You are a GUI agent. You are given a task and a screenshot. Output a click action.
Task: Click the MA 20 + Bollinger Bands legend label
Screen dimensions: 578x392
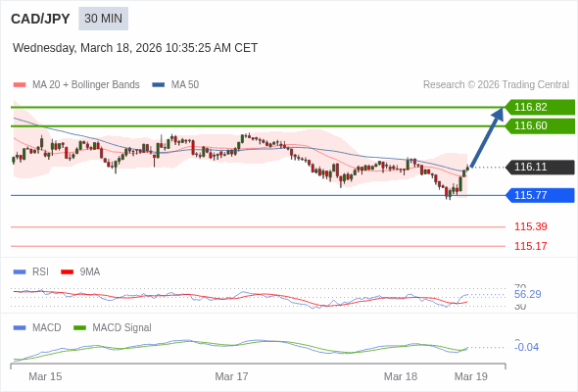[86, 85]
